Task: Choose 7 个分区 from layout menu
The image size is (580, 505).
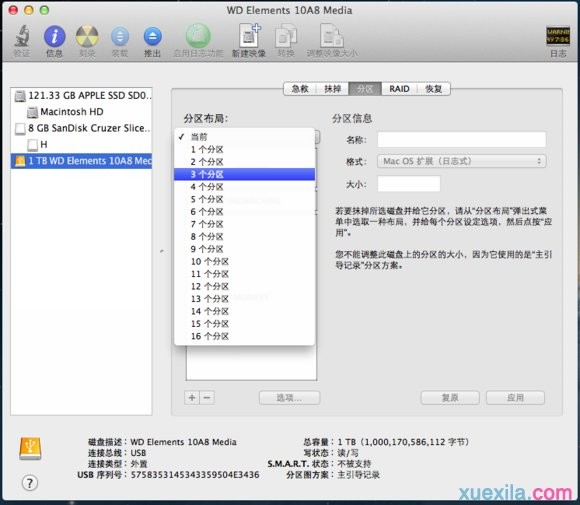Action: coord(245,224)
